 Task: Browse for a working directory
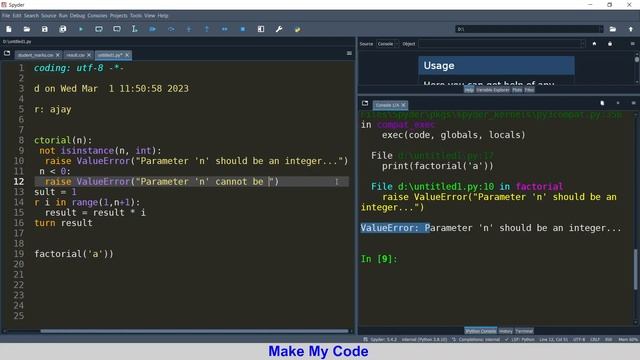pyautogui.click(x=613, y=29)
